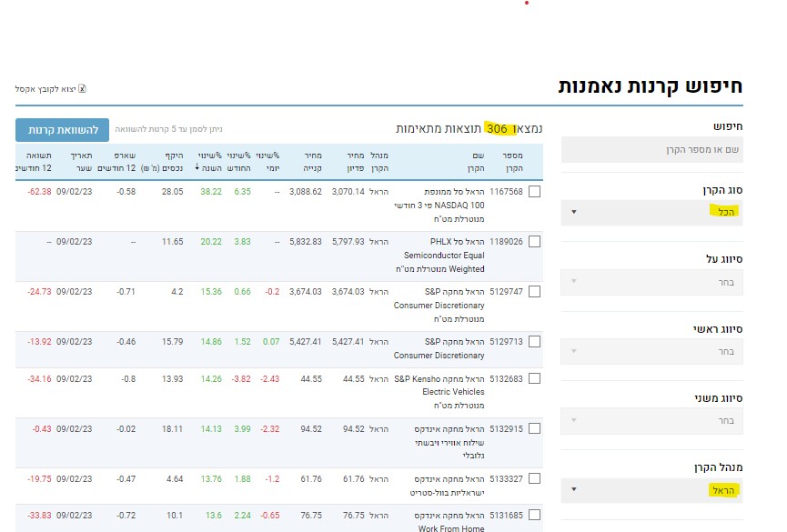Sort by מחיר פדיון column header

(x=356, y=162)
